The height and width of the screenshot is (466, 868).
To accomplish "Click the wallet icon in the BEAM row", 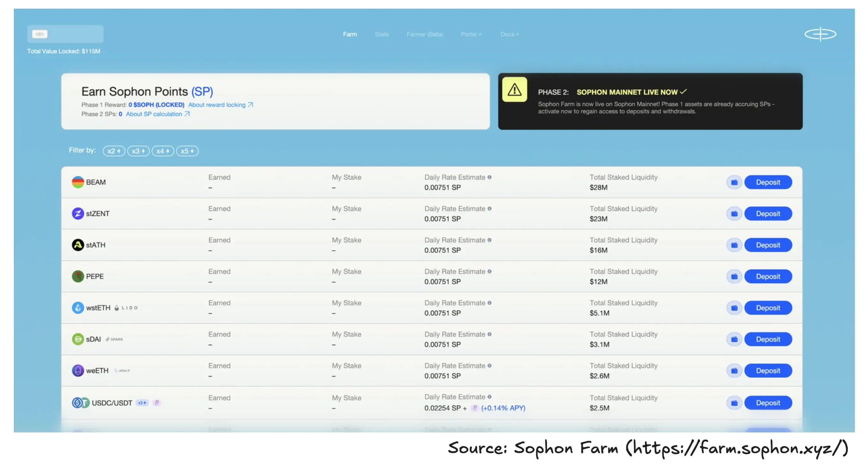I will click(x=734, y=182).
